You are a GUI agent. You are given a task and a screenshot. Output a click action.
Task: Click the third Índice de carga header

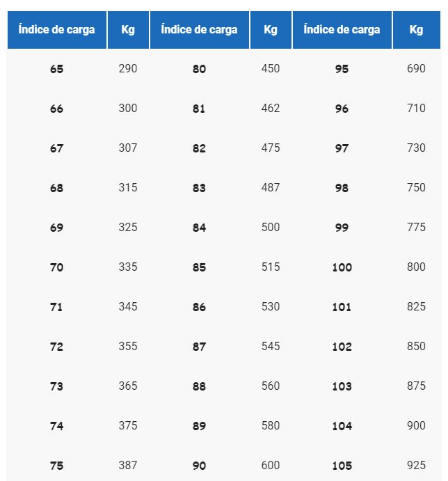pos(342,30)
